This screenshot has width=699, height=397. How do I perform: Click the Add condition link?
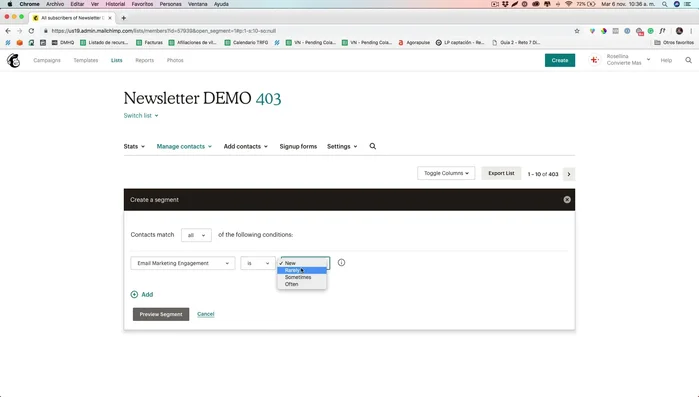[147, 295]
